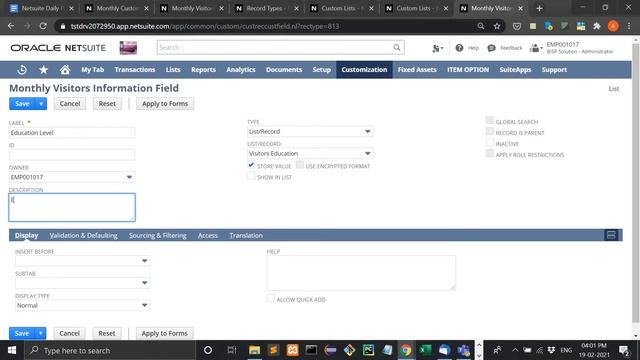Open the Display Type dropdown
Screen dimensions: 640x360
click(x=82, y=305)
